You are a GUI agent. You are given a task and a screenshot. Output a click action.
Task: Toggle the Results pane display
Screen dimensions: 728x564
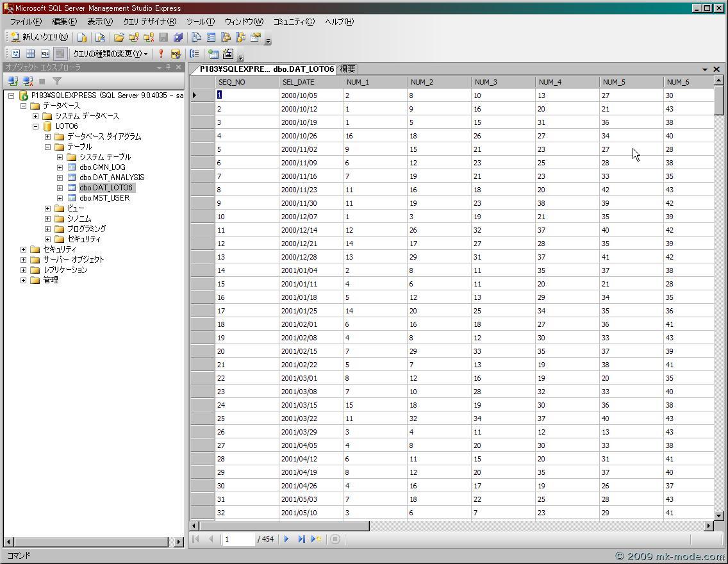point(60,54)
